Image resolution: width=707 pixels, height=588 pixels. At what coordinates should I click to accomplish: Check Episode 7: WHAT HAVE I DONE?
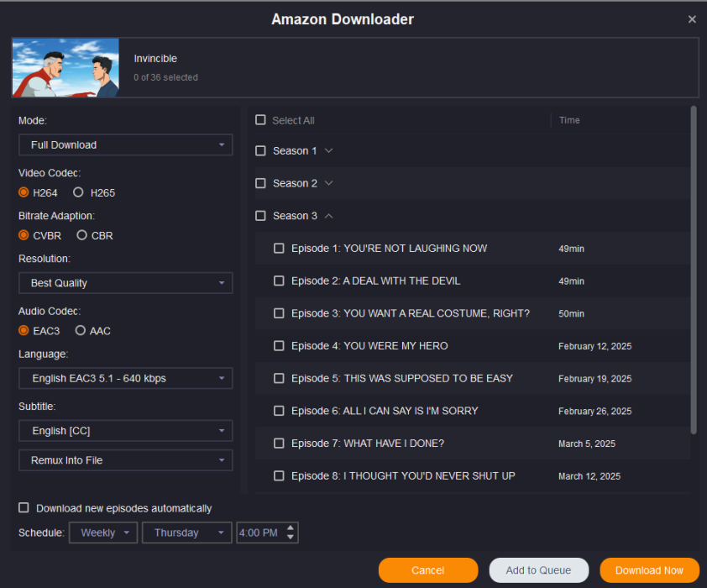click(279, 444)
